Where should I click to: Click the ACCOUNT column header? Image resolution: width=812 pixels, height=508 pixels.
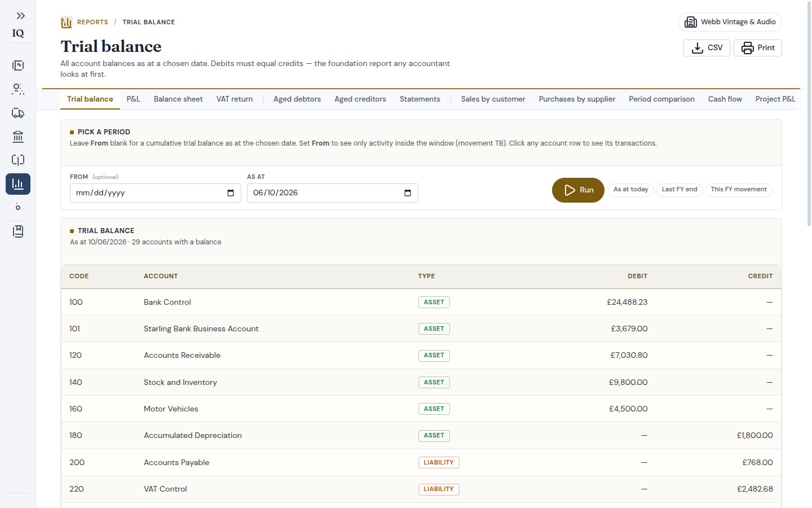(161, 277)
